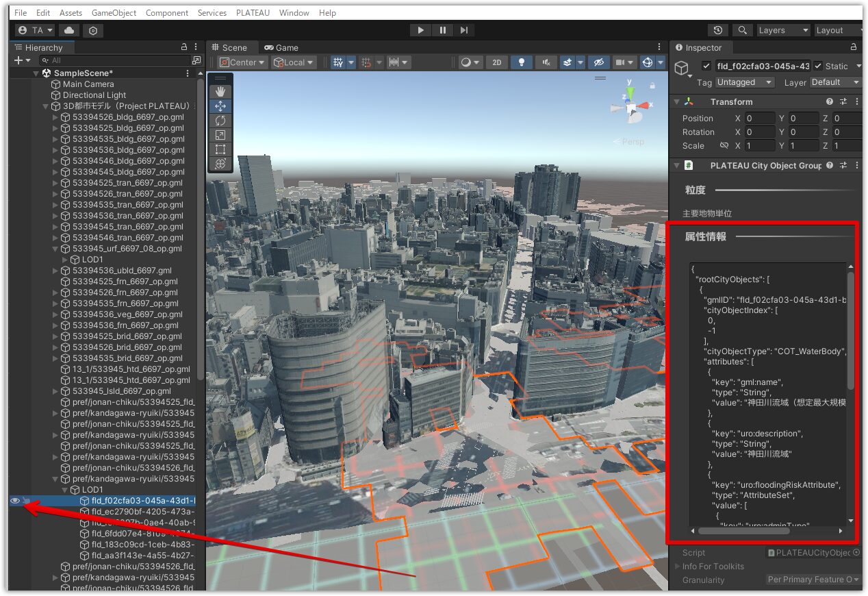Select the Rotate tool
Viewport: 868px width, 596px height.
220,120
